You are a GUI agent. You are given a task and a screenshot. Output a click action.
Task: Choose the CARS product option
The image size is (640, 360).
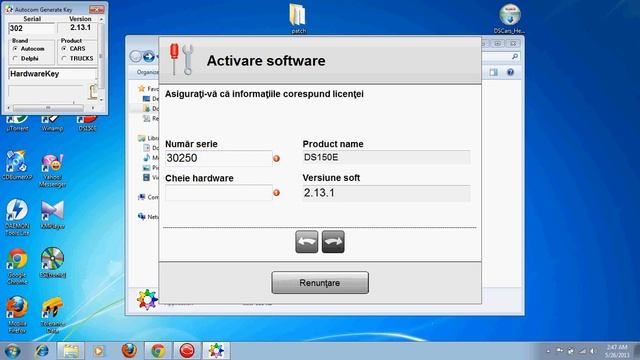[x=64, y=49]
